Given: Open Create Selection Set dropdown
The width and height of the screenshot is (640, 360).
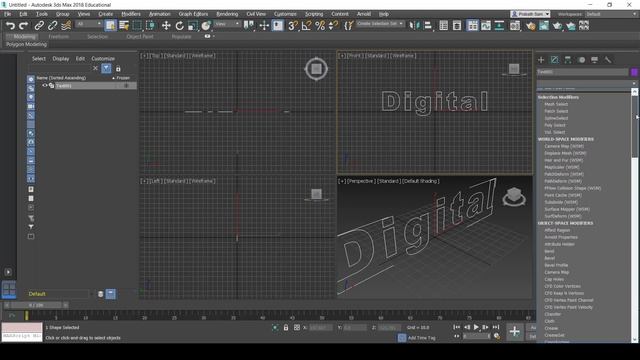Looking at the screenshot, I should pyautogui.click(x=380, y=24).
